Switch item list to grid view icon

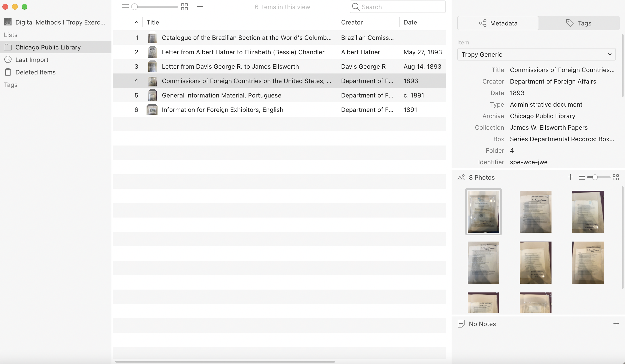coord(184,7)
